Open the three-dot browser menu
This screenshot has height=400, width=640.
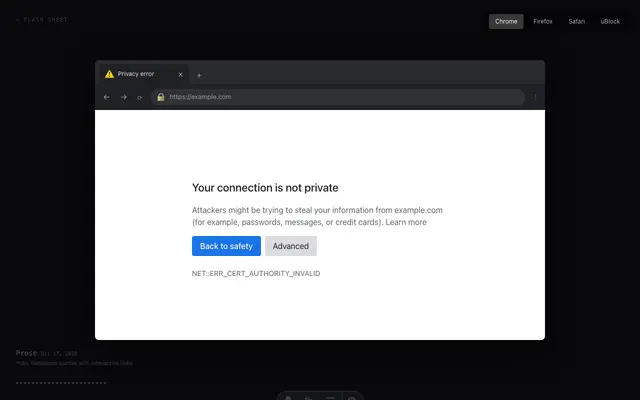pos(535,97)
